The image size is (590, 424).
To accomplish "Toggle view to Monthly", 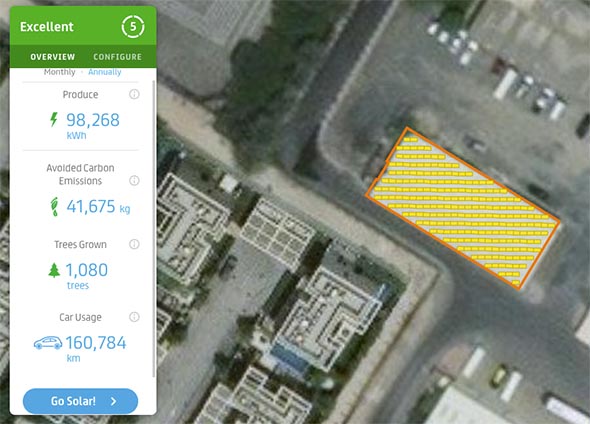I will [59, 72].
